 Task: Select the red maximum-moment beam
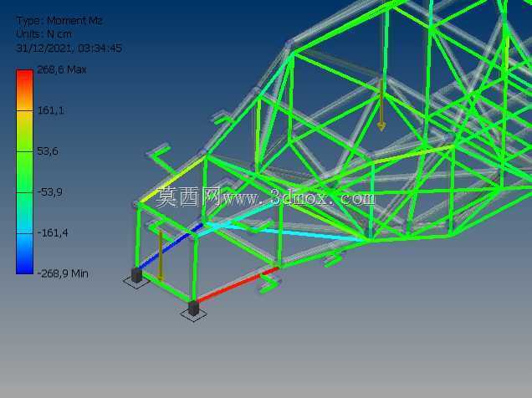click(238, 284)
